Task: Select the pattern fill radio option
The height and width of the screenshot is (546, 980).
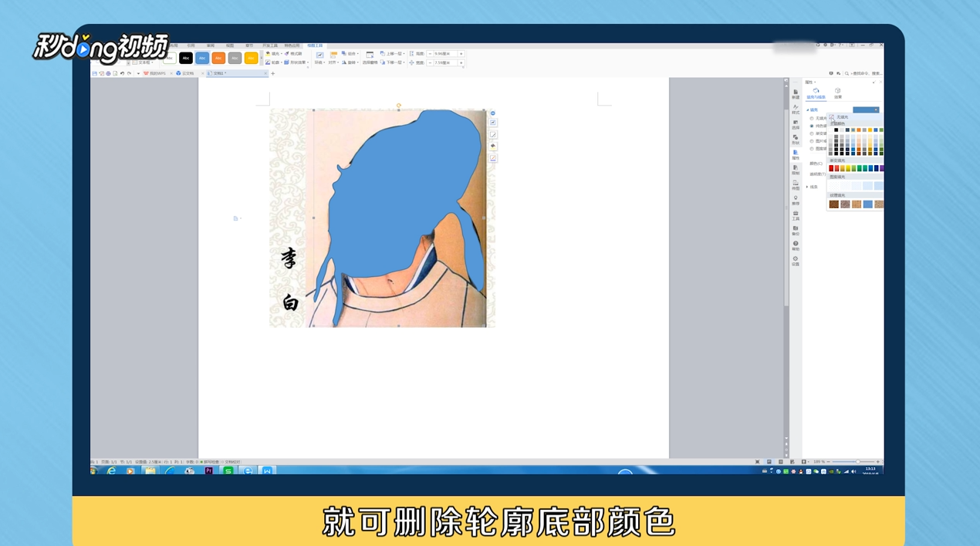Action: [812, 149]
